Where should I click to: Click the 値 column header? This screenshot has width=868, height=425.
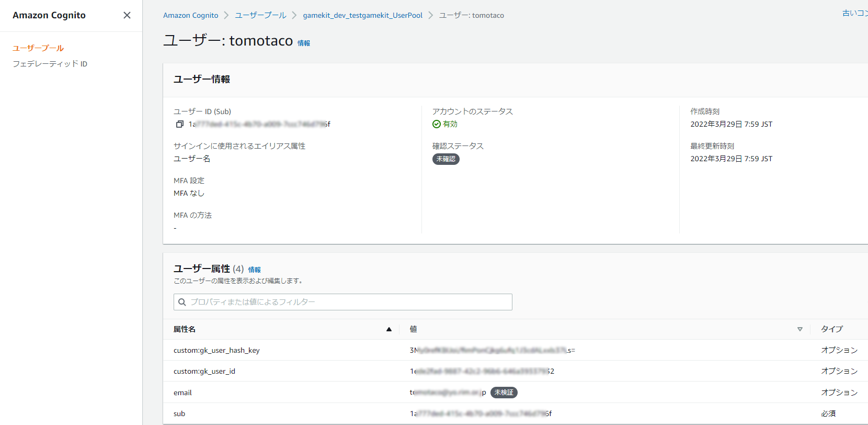[413, 329]
